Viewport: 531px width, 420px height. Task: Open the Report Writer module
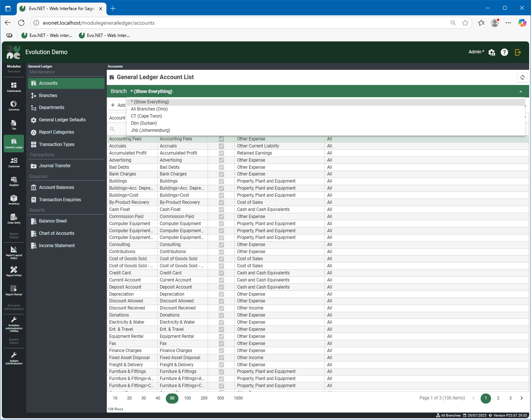[14, 271]
